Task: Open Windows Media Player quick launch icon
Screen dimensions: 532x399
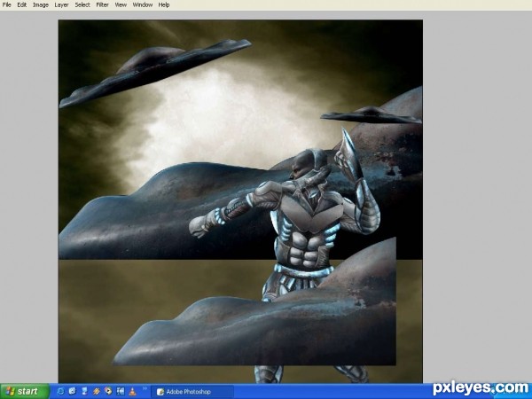Action: click(108, 391)
